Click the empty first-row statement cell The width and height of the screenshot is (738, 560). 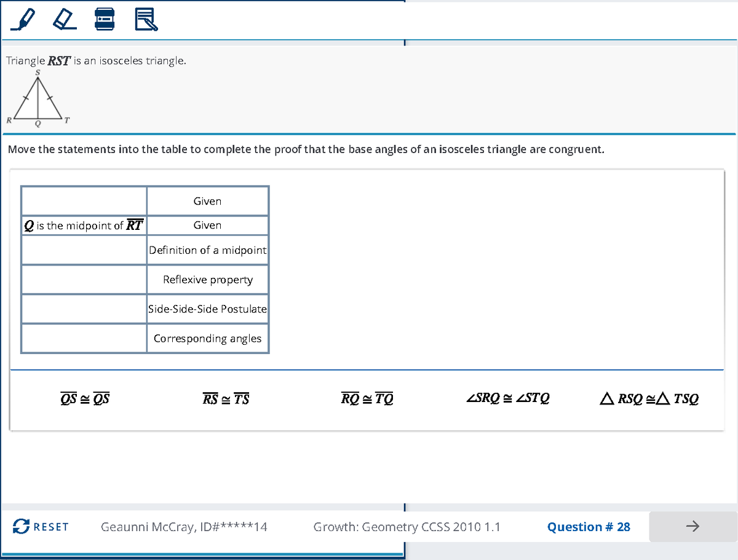(x=84, y=201)
